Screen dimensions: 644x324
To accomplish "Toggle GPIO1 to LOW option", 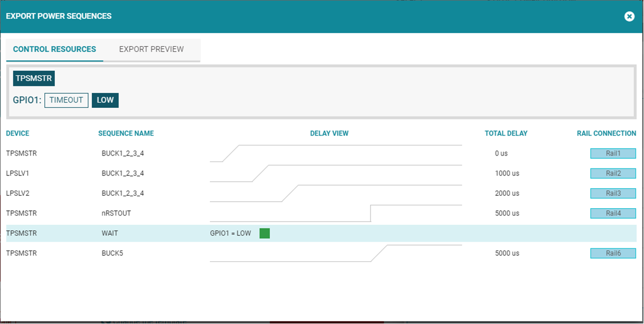I will (x=105, y=100).
